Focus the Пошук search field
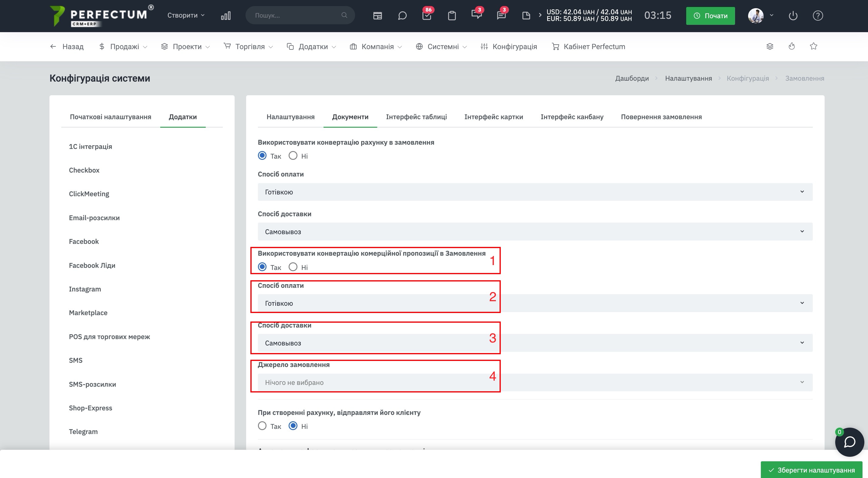The height and width of the screenshot is (478, 868). pyautogui.click(x=300, y=15)
